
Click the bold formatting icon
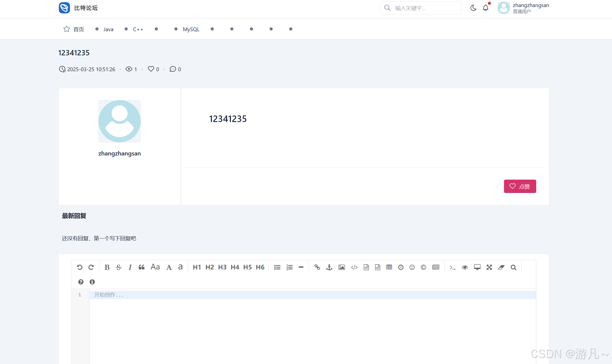coord(107,267)
